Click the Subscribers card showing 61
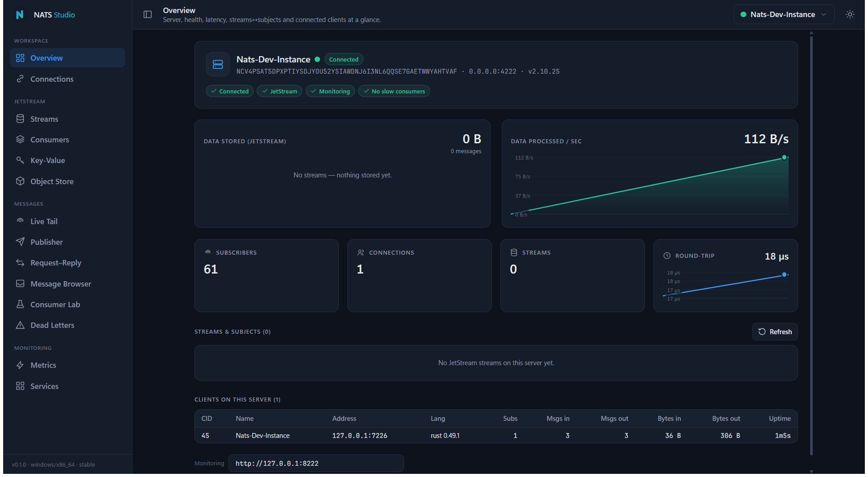Viewport: 868px width, 477px height. tap(267, 276)
